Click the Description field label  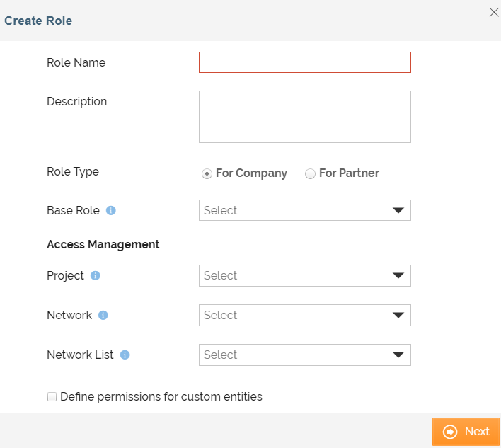[76, 101]
